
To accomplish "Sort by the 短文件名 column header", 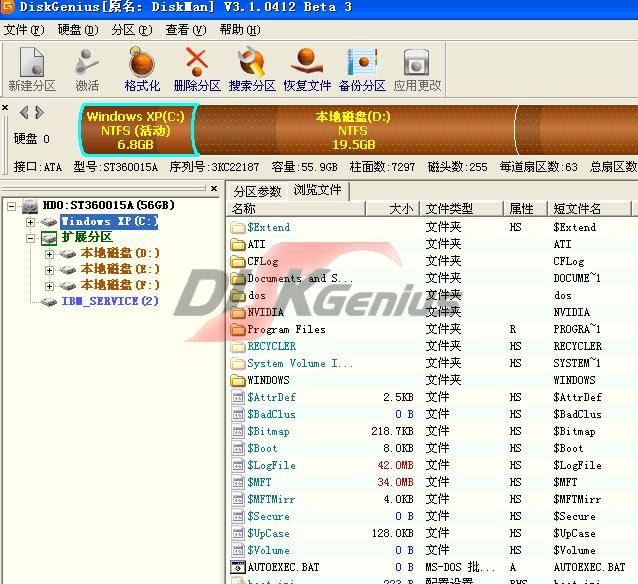I will (589, 209).
